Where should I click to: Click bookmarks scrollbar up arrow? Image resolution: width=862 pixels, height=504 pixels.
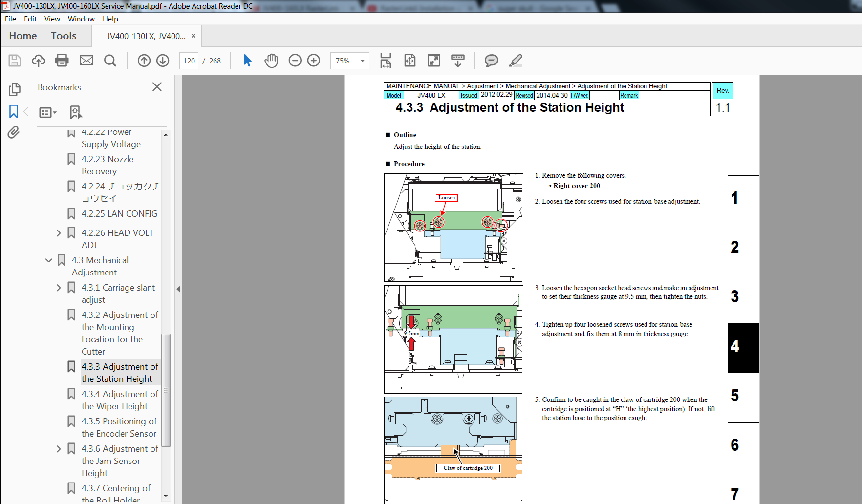(166, 135)
